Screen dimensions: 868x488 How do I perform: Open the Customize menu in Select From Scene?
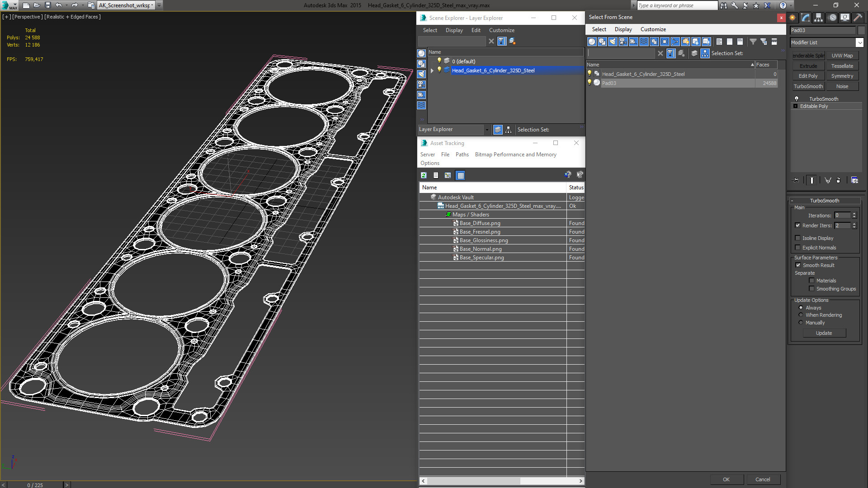click(653, 29)
